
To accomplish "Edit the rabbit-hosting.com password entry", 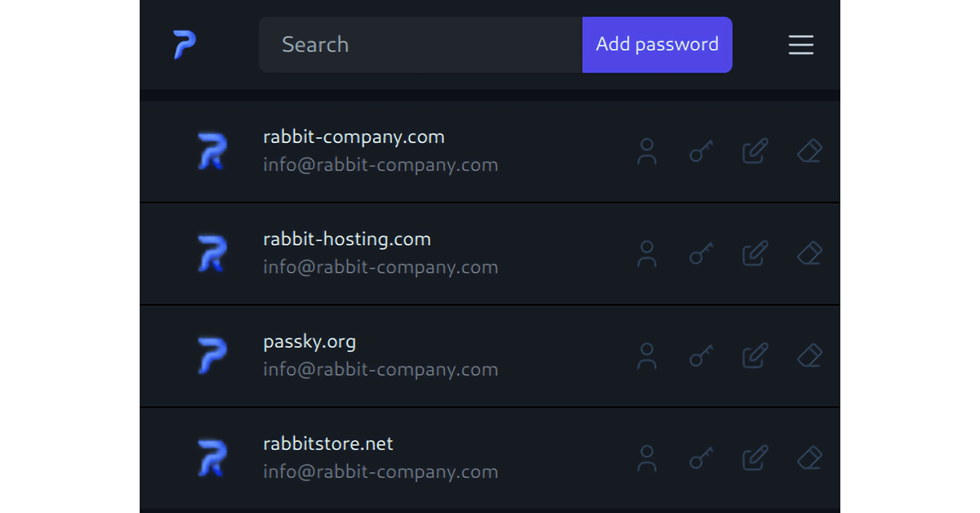I will [x=755, y=253].
